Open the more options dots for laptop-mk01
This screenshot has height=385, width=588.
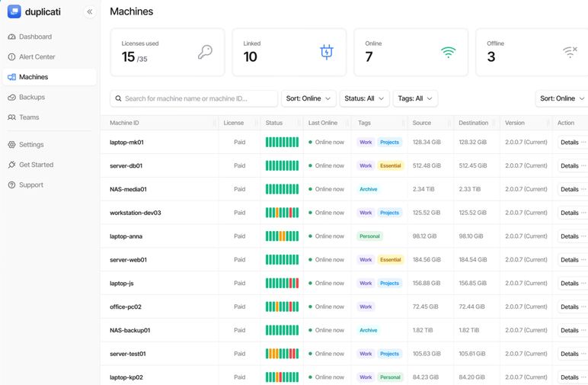pos(583,143)
